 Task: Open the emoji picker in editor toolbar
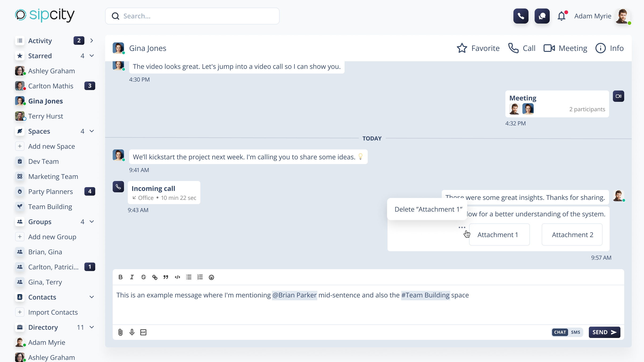(x=211, y=277)
